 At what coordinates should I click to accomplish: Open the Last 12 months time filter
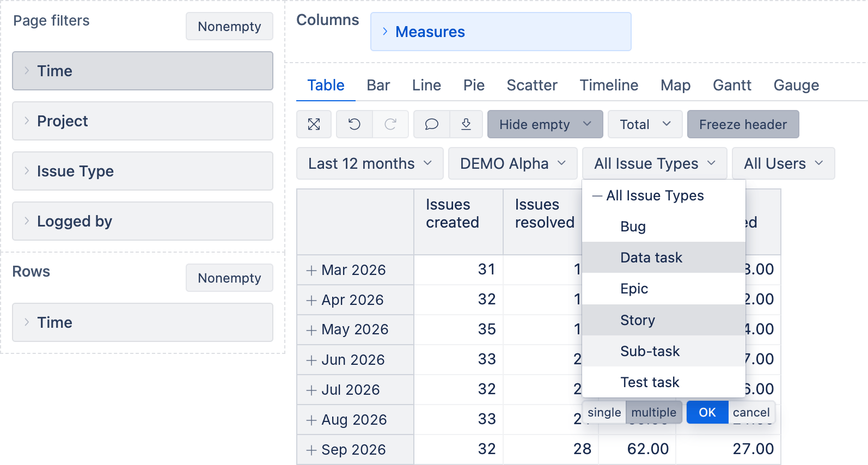click(x=370, y=163)
